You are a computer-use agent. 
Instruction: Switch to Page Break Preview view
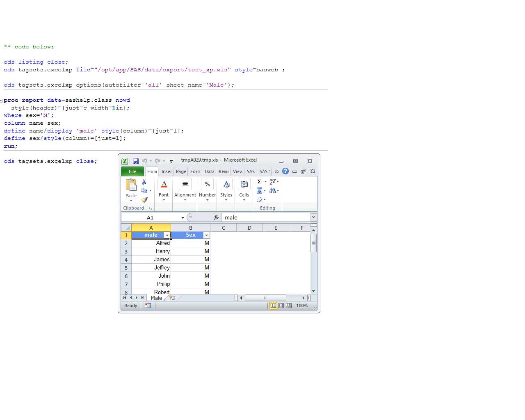coord(289,306)
